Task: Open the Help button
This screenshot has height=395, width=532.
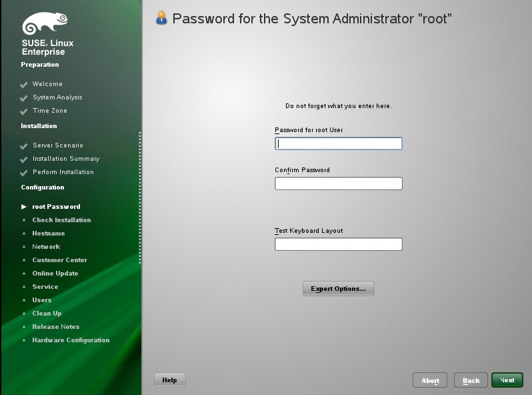Action: pos(169,380)
